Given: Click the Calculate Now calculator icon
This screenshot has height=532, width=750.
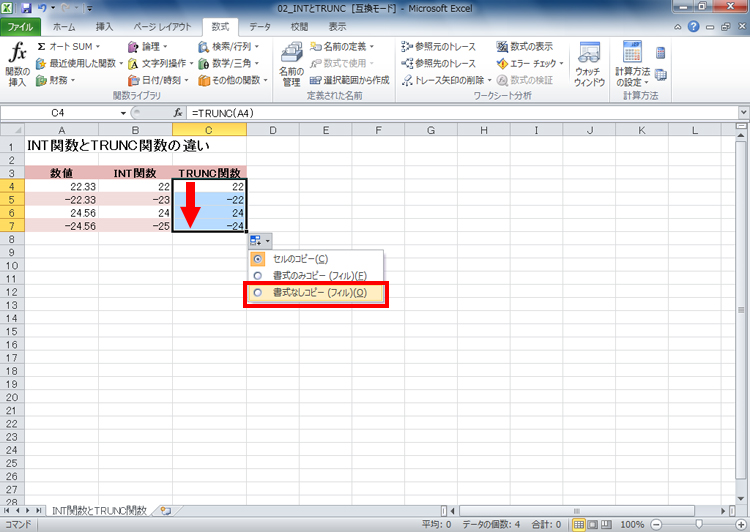Looking at the screenshot, I should 661,53.
